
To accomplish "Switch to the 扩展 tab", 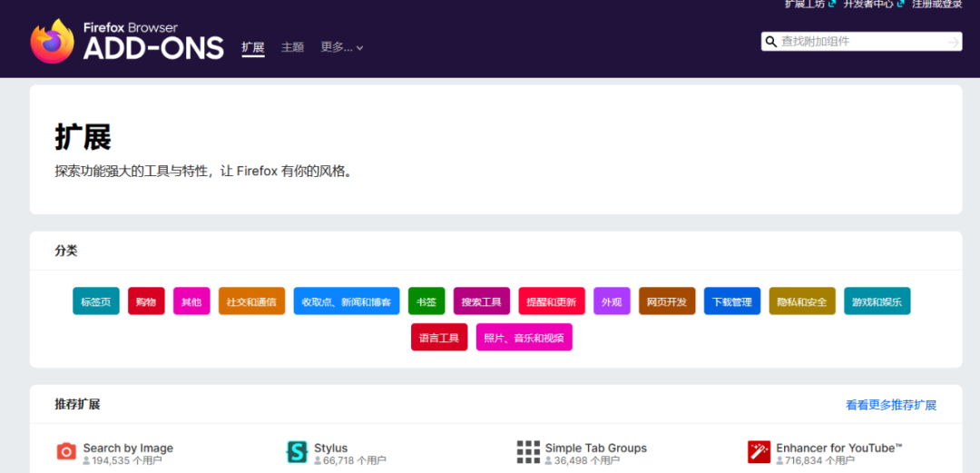I will tap(253, 47).
